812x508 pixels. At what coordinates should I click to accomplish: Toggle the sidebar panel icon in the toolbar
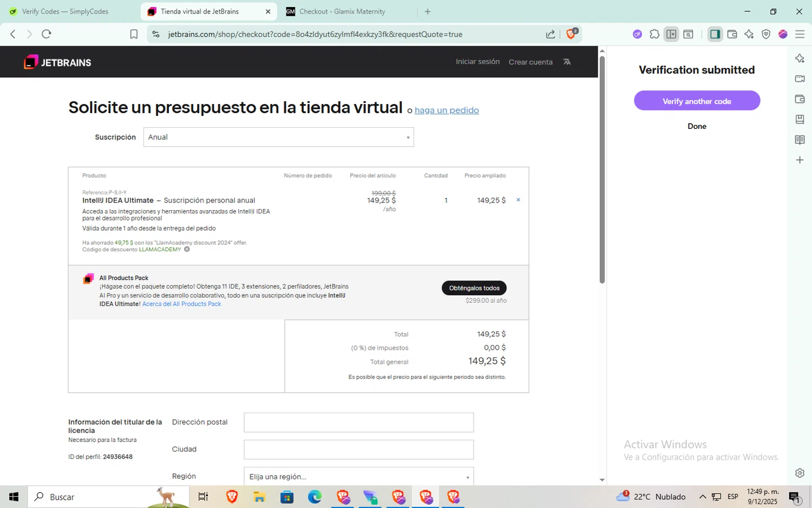(x=715, y=34)
